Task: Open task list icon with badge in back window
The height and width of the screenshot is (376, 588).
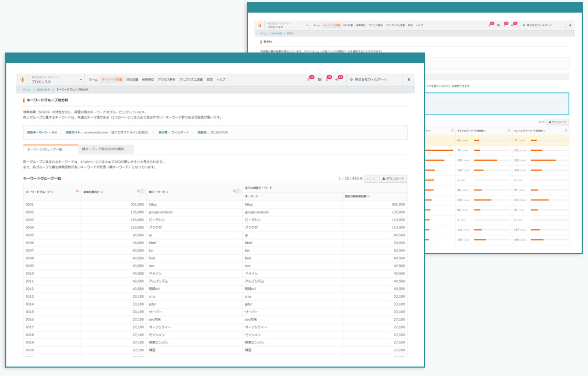Action: [x=491, y=25]
